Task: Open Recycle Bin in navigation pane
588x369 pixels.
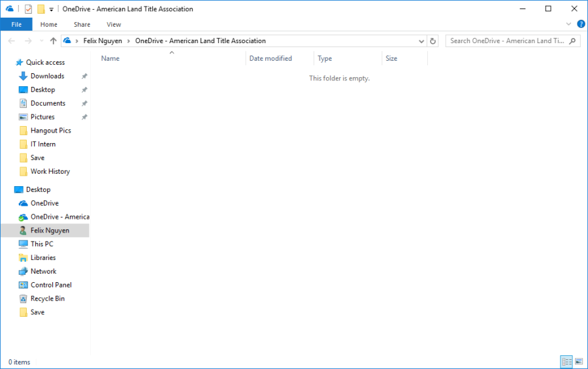Action: [x=47, y=298]
